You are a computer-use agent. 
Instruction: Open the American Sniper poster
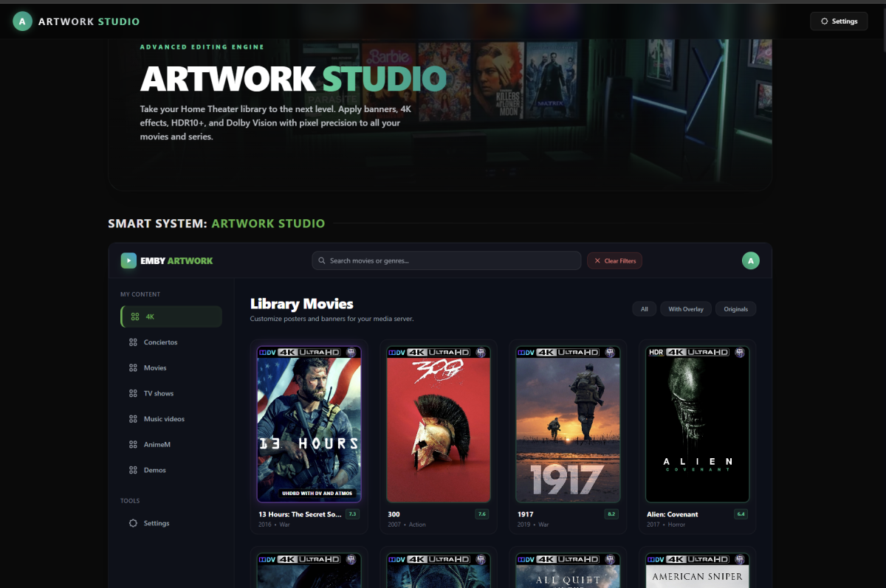698,570
